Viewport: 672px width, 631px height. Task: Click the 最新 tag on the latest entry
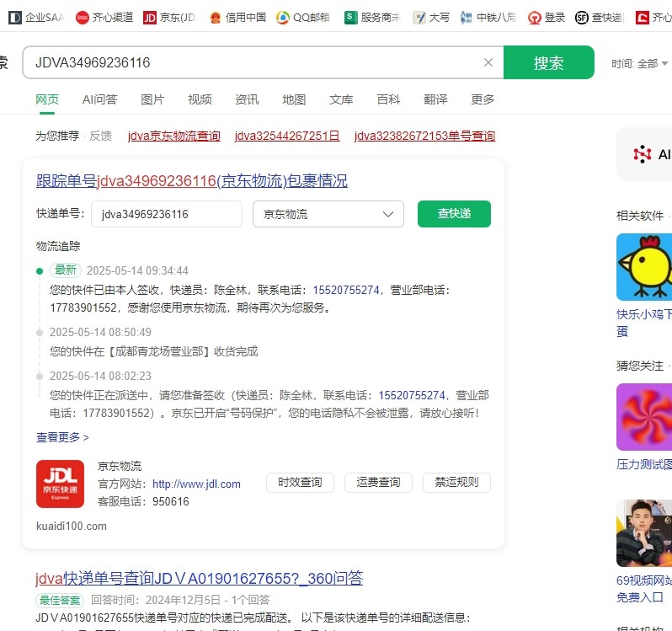(66, 270)
